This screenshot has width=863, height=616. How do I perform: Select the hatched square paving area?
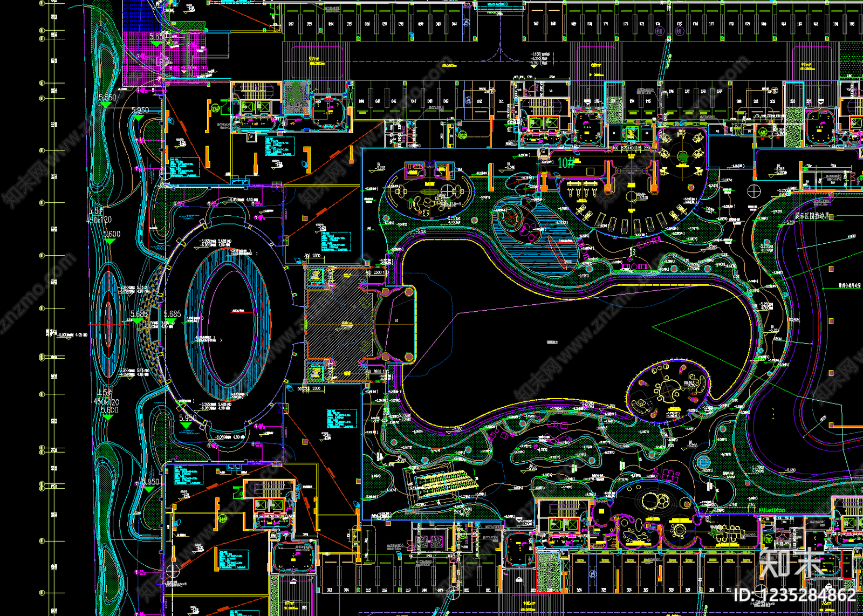pyautogui.click(x=340, y=324)
